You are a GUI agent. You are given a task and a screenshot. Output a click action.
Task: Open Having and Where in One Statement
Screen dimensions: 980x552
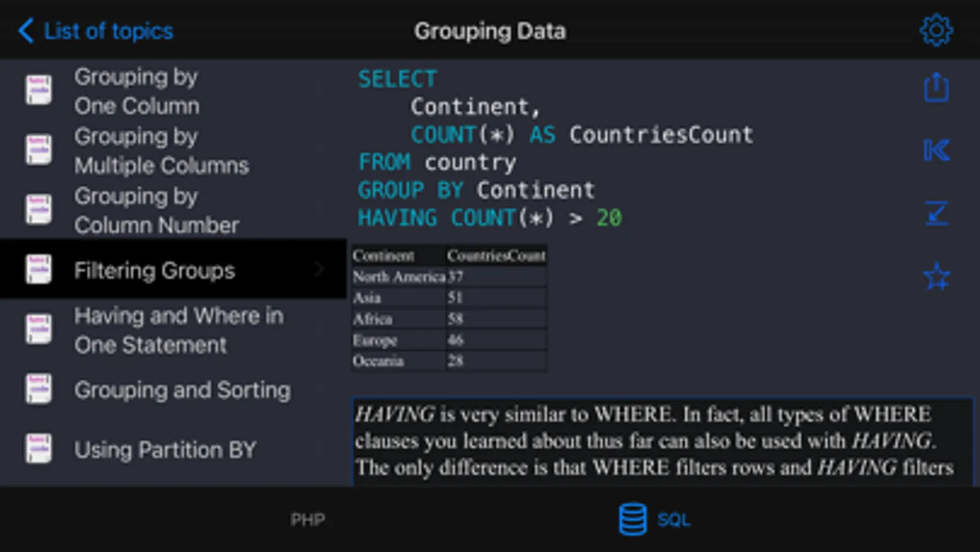(173, 329)
